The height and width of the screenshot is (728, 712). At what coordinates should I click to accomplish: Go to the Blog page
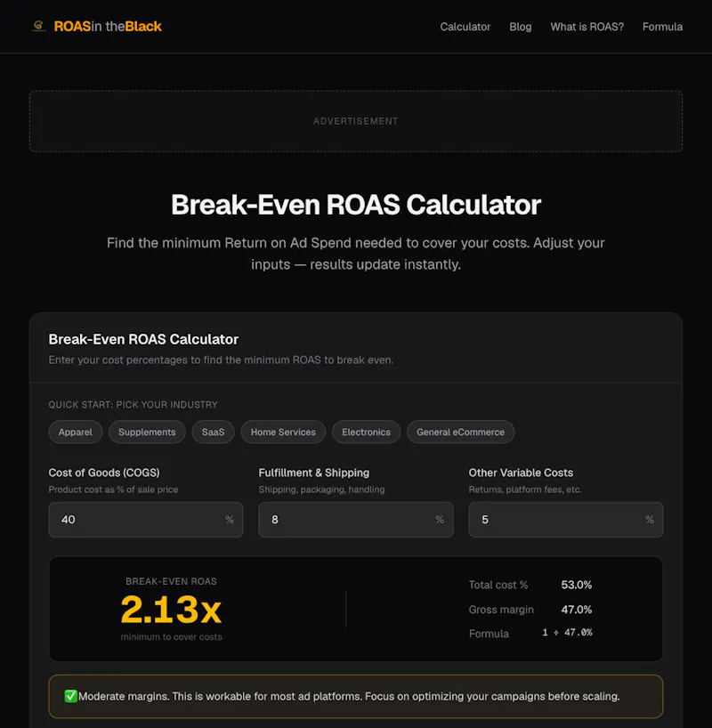520,27
